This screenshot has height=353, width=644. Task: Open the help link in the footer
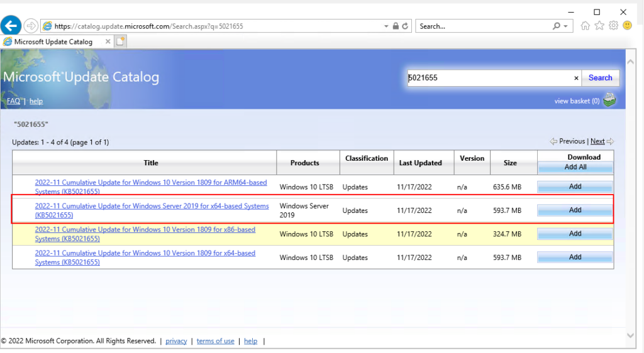[250, 341]
